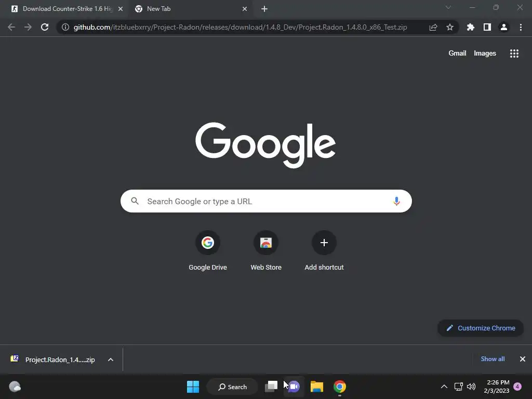Open the volume tray icon
The width and height of the screenshot is (532, 399).
click(471, 387)
